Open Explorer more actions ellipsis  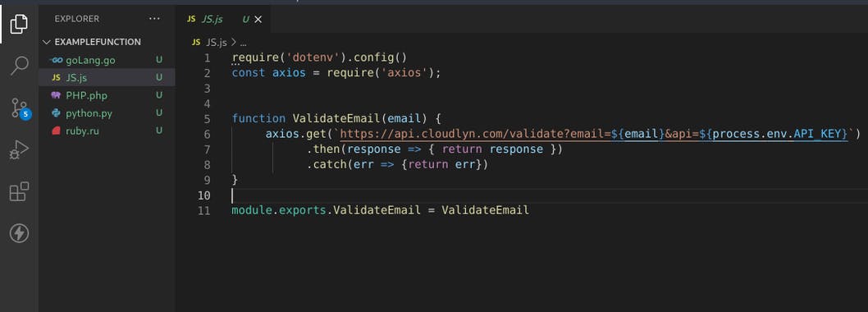(x=154, y=19)
